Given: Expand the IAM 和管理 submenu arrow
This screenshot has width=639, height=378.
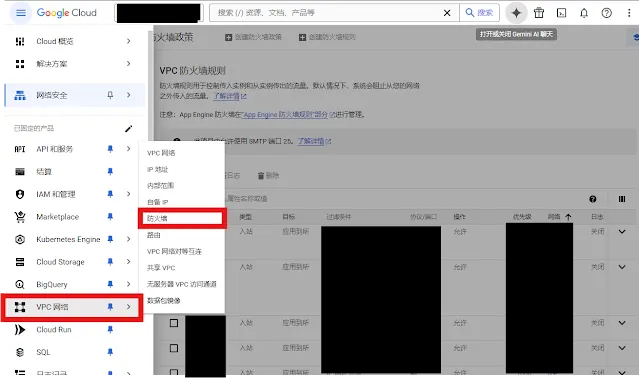Looking at the screenshot, I should pyautogui.click(x=128, y=194).
